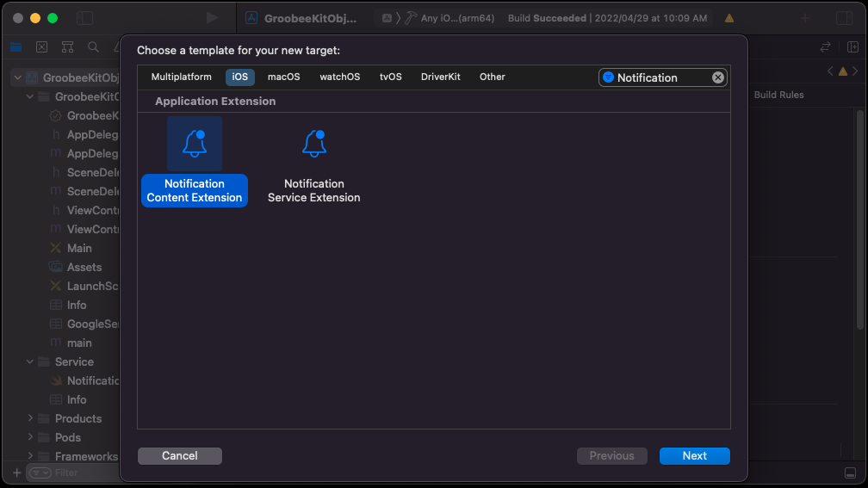Select the Products folder row
Screen dimensions: 868x488
point(77,418)
